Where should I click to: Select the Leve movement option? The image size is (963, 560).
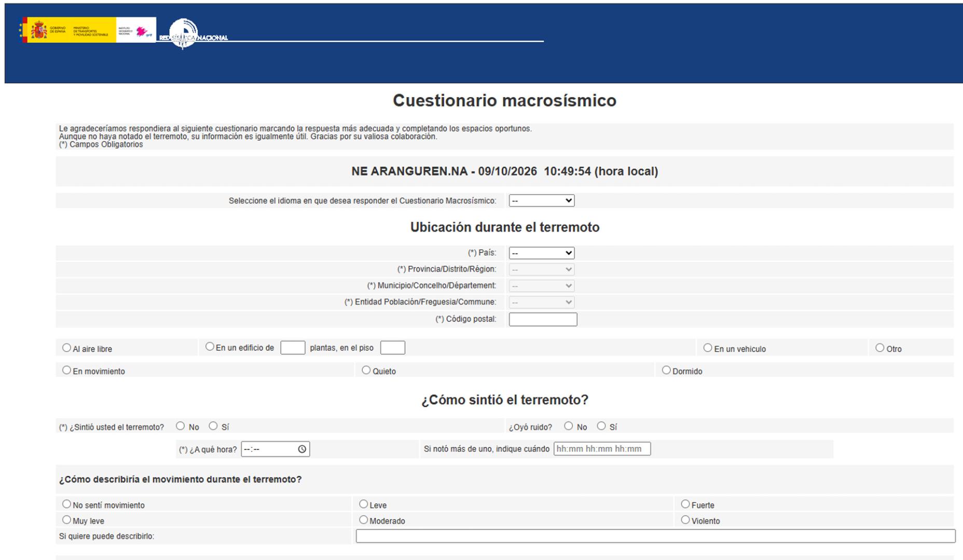(x=363, y=504)
